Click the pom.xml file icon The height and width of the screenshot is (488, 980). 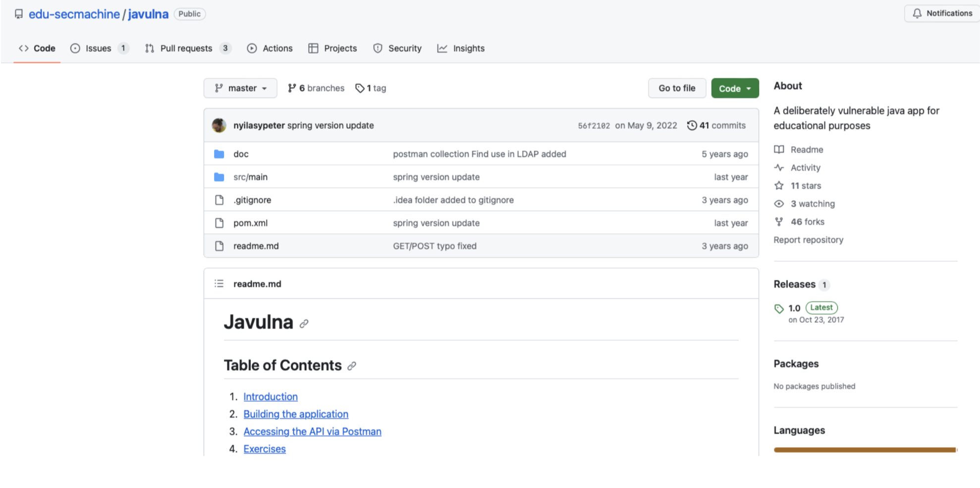click(219, 223)
